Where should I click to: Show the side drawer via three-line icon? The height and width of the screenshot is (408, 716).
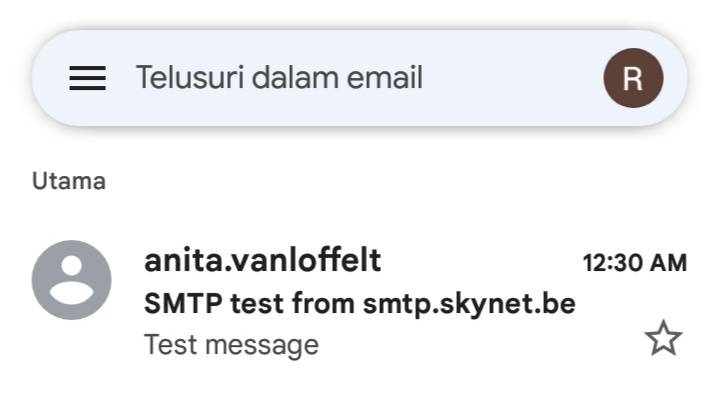coord(87,78)
